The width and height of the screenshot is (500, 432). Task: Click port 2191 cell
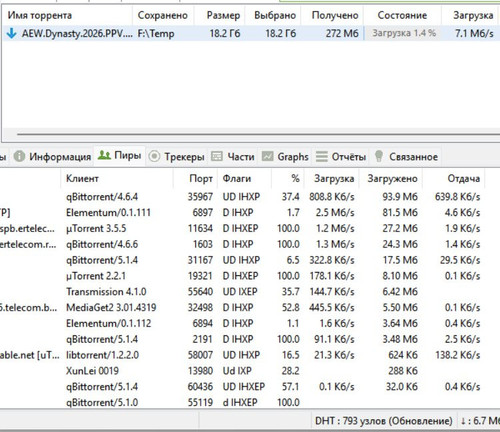pyautogui.click(x=202, y=339)
